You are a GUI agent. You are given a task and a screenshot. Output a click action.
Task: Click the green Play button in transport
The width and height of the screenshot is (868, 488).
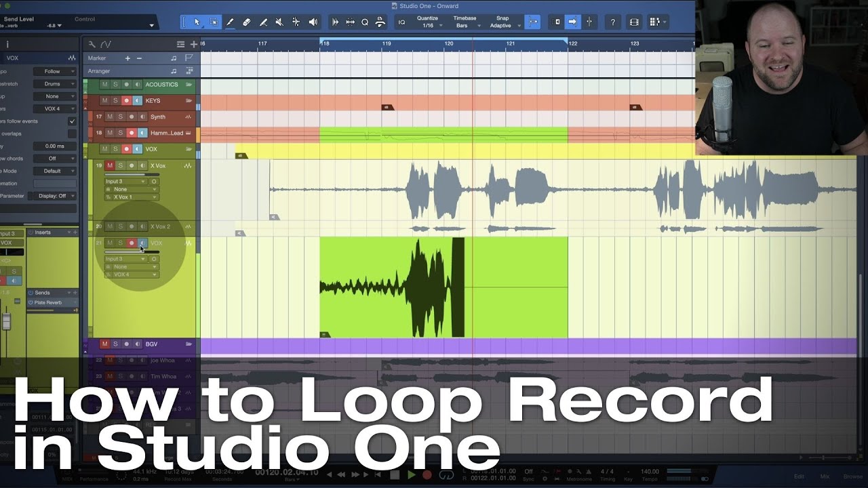pos(411,475)
